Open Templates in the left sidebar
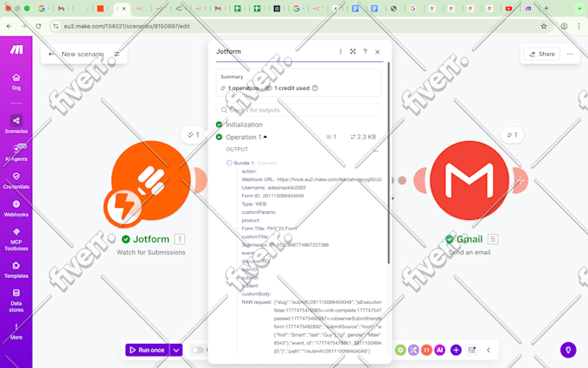 point(16,269)
